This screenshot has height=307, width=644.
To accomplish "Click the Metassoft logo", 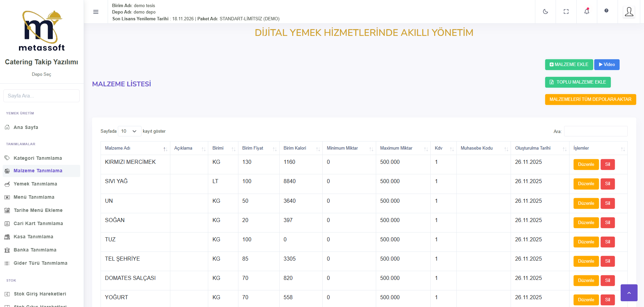I will (42, 31).
